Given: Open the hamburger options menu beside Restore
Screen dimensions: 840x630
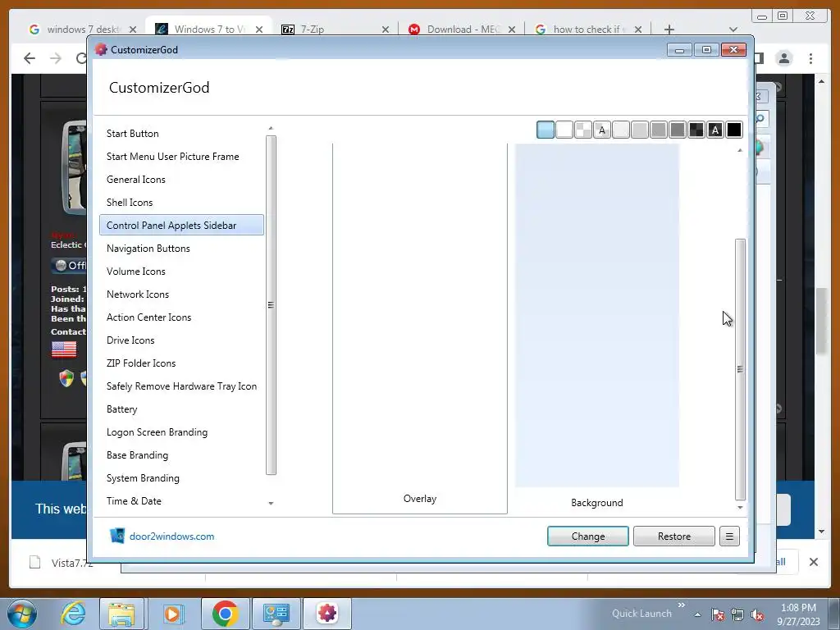Looking at the screenshot, I should [729, 536].
